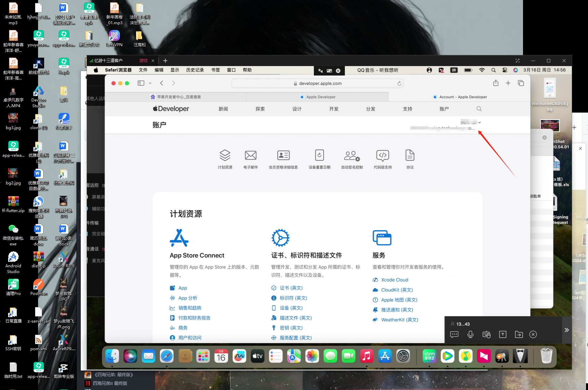Image resolution: width=588 pixels, height=390 pixels.
Task: Open the 用户和访问 link
Action: 190,338
